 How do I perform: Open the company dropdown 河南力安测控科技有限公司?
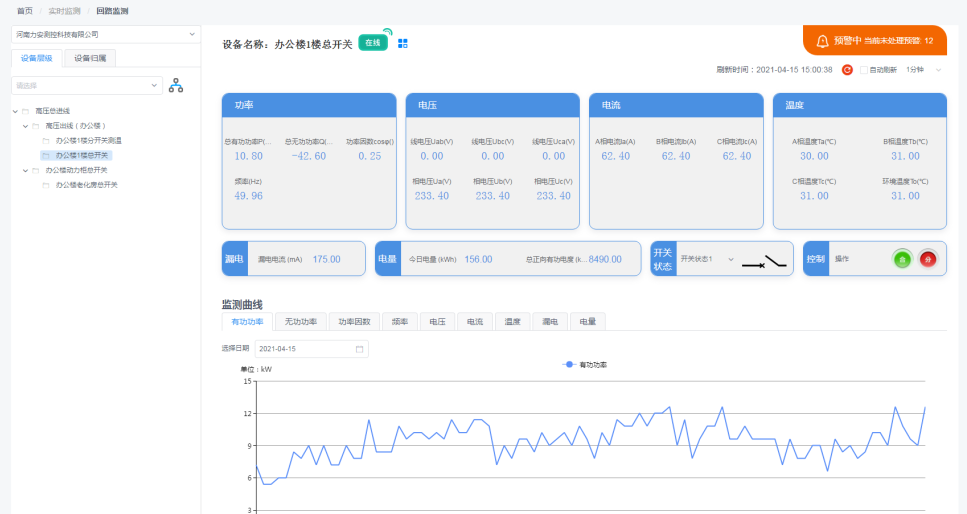(x=105, y=35)
